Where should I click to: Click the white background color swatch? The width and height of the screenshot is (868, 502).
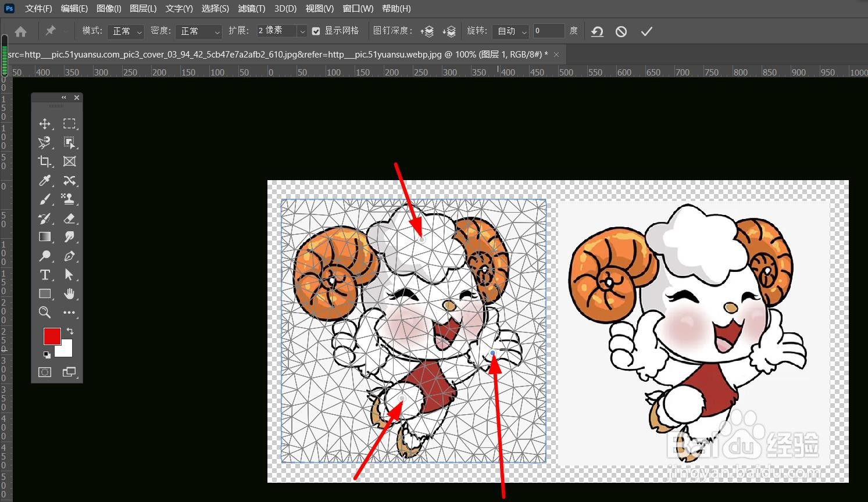(x=65, y=350)
